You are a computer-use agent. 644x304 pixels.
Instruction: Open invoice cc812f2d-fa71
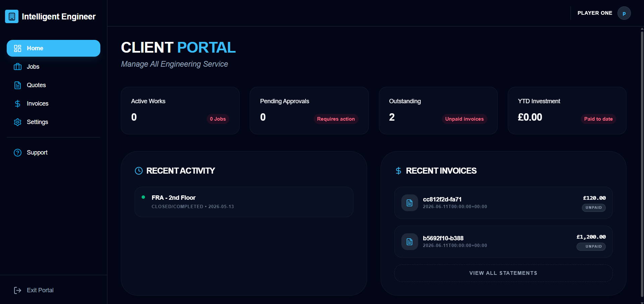(503, 203)
